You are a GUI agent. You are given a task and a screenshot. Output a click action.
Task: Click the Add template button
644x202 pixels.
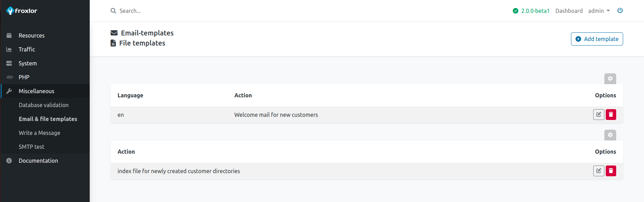click(597, 39)
